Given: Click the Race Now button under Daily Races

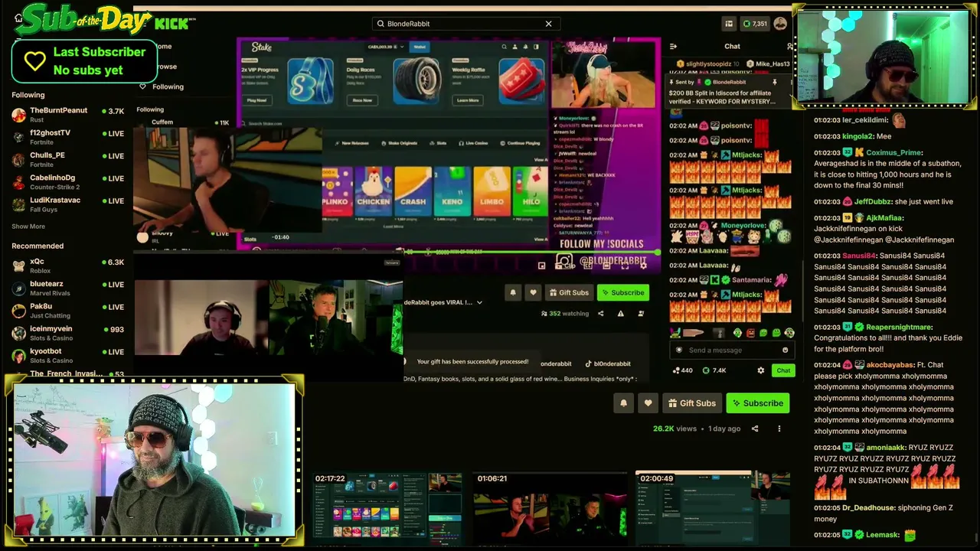Looking at the screenshot, I should point(362,100).
